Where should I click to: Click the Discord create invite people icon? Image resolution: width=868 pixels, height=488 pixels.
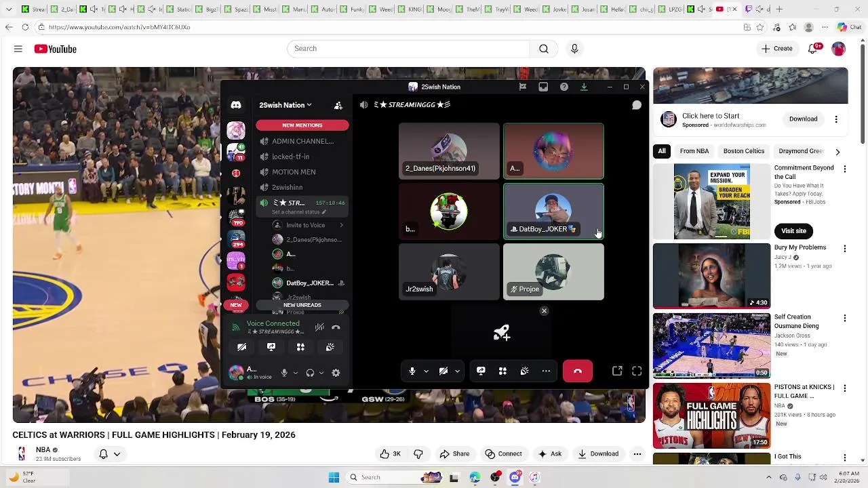pyautogui.click(x=338, y=105)
